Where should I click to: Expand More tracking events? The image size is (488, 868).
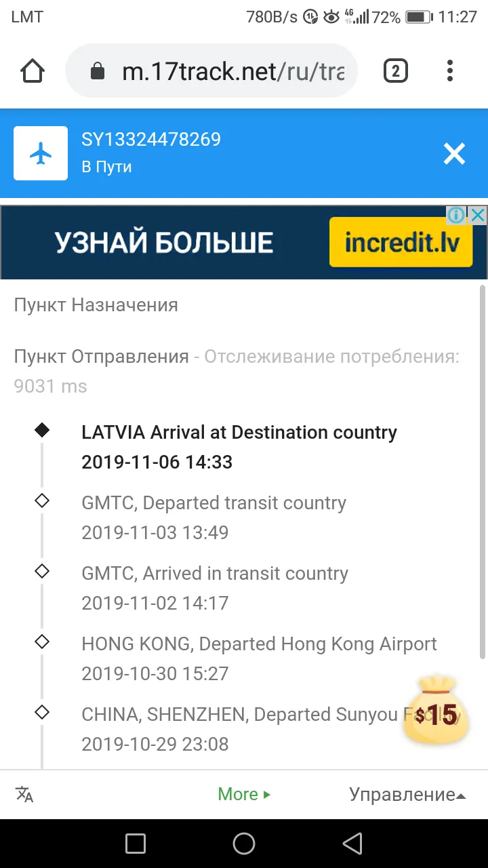[x=244, y=794]
